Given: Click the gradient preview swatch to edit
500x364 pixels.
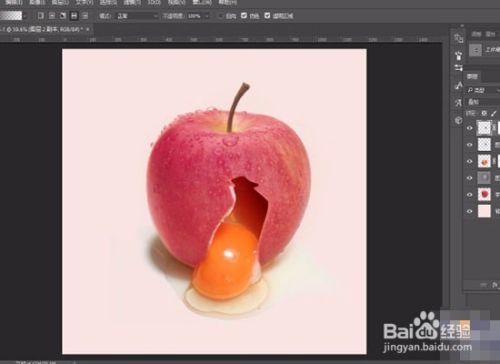Looking at the screenshot, I should (11, 16).
